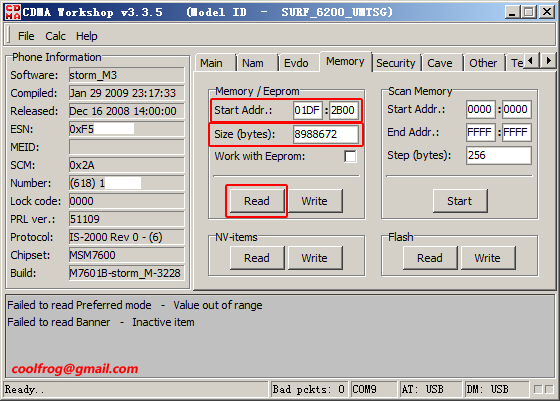The width and height of the screenshot is (560, 401).
Task: Minimize the CDMA Workshop window
Action: (x=511, y=12)
